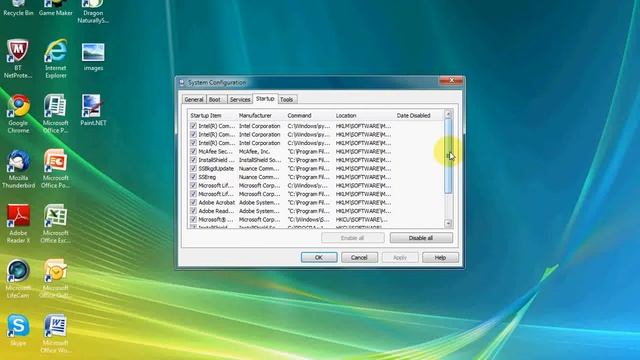Sort by the Startup Item column header
Screen dimensions: 640x360
tap(212, 116)
